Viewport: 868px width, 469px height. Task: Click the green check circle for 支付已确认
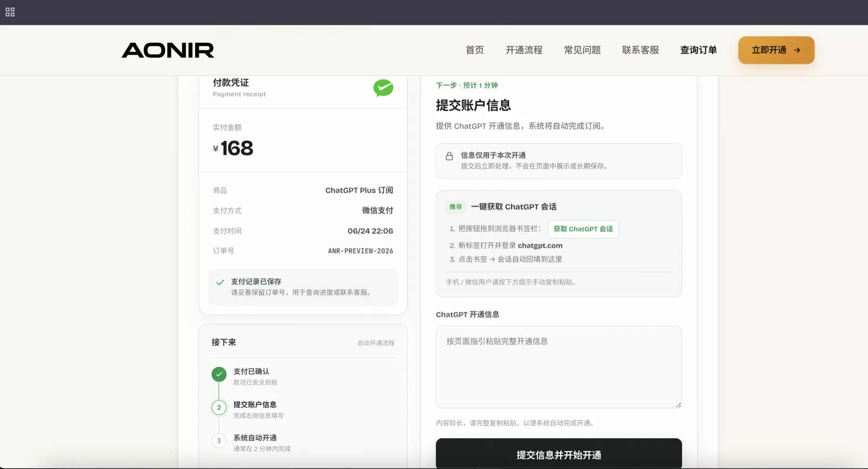(219, 374)
